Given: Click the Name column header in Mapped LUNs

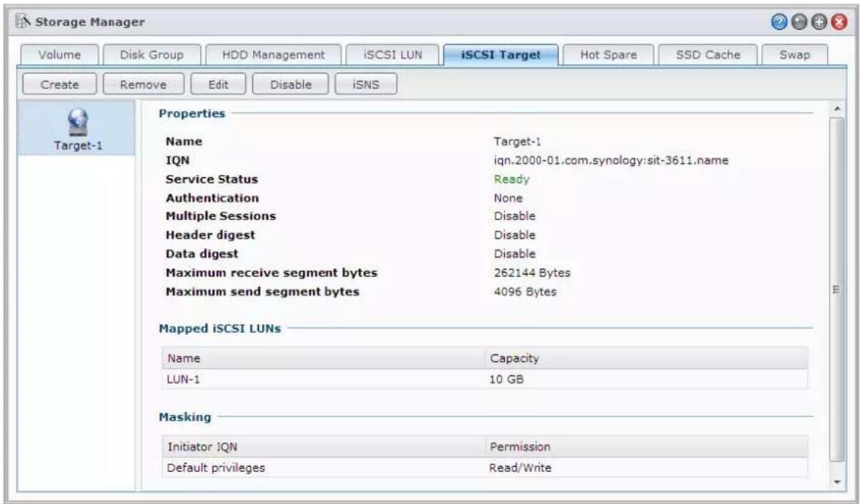Looking at the screenshot, I should [324, 358].
